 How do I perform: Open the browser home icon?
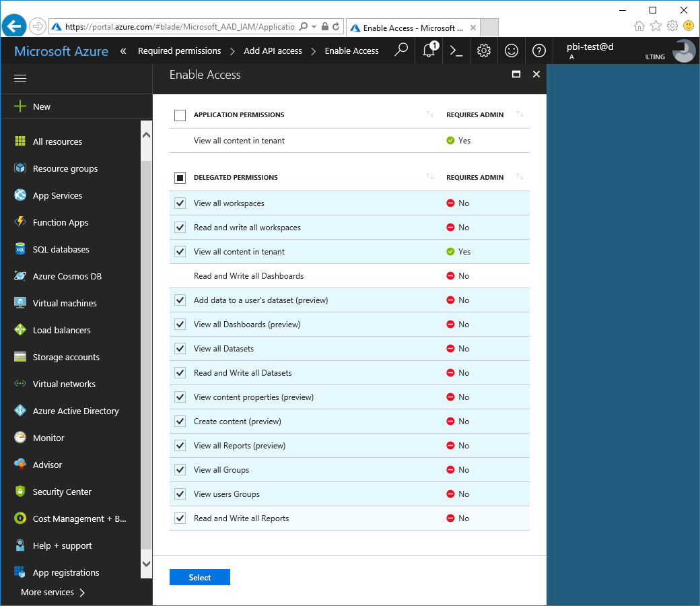639,26
